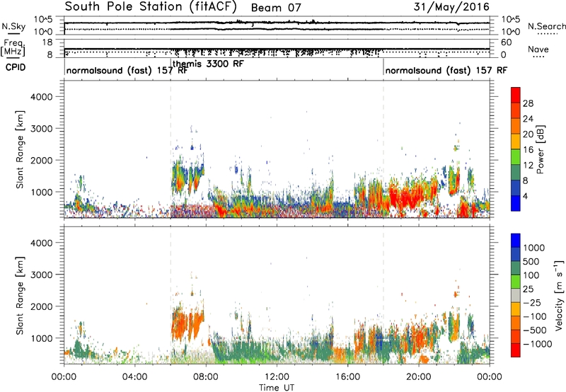
Task: Click the Time UT axis title
Action: pos(277,388)
